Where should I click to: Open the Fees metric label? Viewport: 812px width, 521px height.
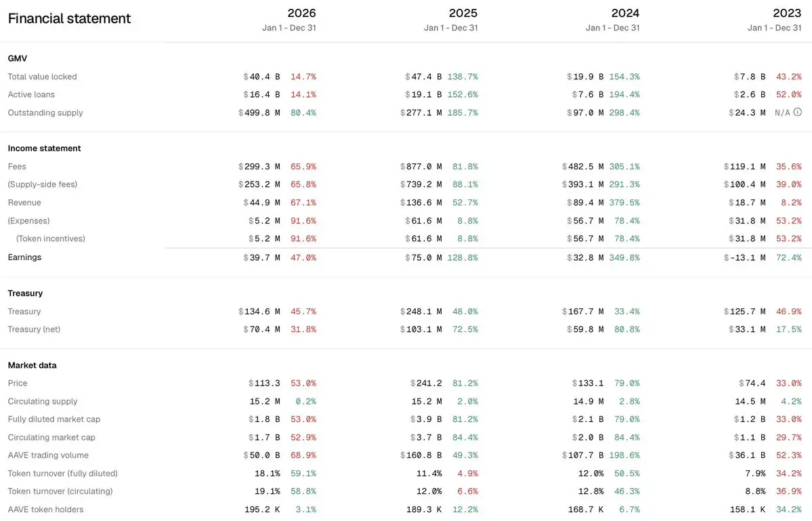[x=17, y=166]
